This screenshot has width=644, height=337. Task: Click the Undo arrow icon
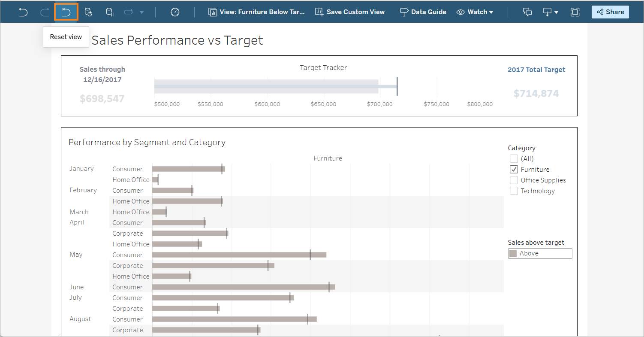[x=23, y=12]
